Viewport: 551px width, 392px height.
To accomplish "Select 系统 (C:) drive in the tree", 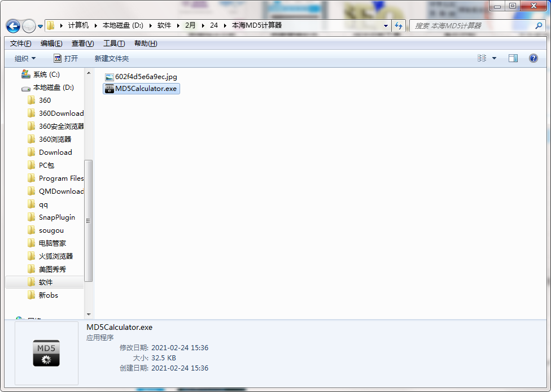I will (x=41, y=74).
